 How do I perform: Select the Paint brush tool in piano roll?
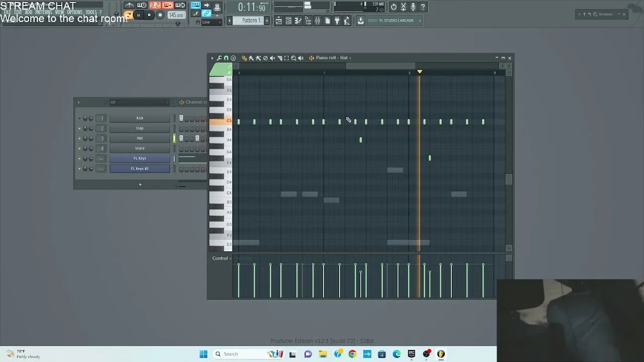[252, 58]
